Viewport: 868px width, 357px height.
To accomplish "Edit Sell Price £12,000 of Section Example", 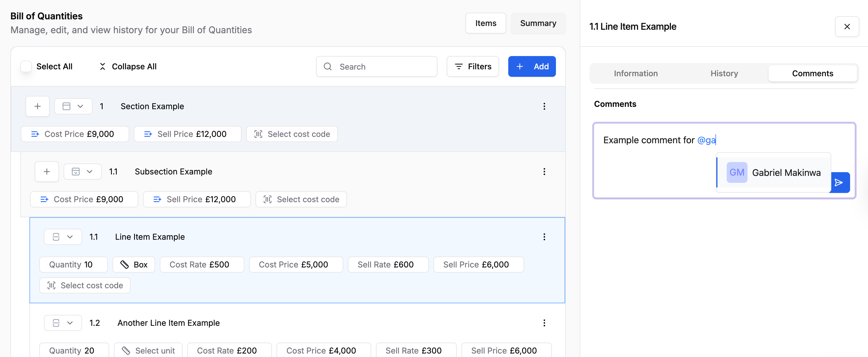I will point(187,134).
